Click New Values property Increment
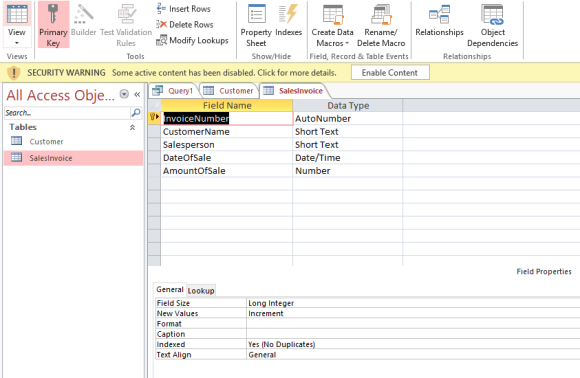Image resolution: width=580 pixels, height=378 pixels. tap(413, 313)
